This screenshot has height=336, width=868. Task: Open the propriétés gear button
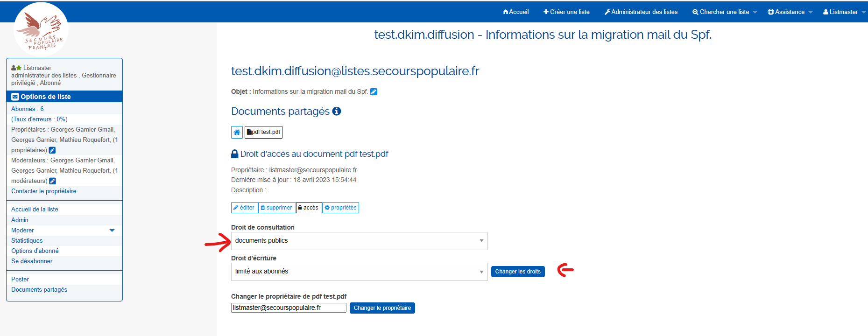[x=340, y=208]
